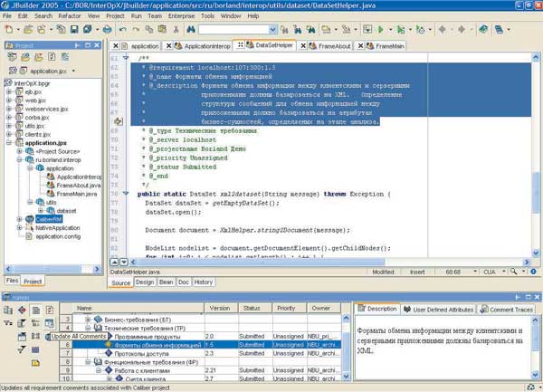The height and width of the screenshot is (392, 543).
Task: Click inside the toolbar search input field
Action: (233, 30)
